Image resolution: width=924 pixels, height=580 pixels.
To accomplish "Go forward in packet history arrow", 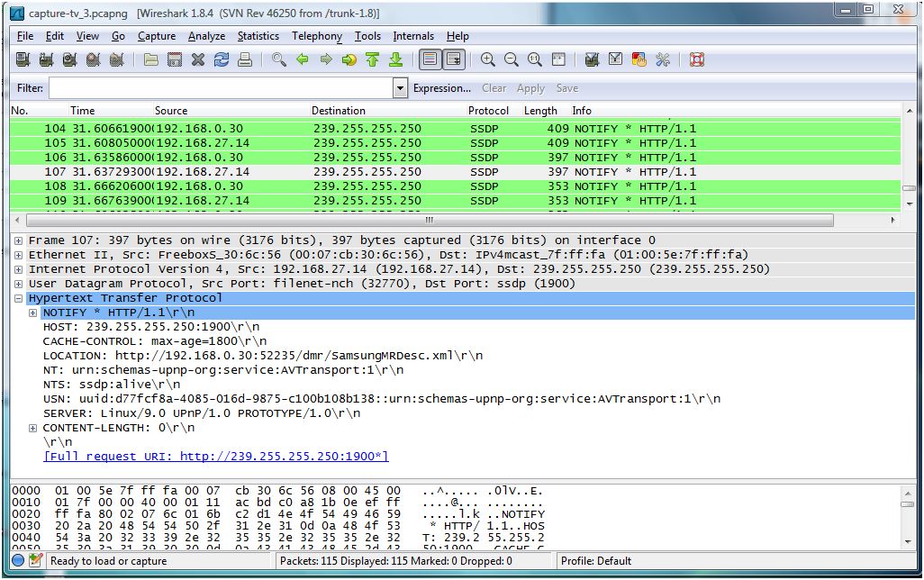I will click(326, 59).
